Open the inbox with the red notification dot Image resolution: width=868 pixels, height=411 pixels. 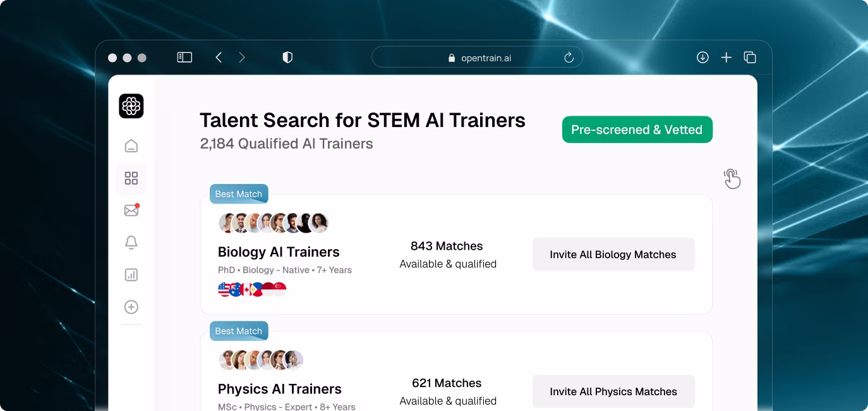[131, 210]
